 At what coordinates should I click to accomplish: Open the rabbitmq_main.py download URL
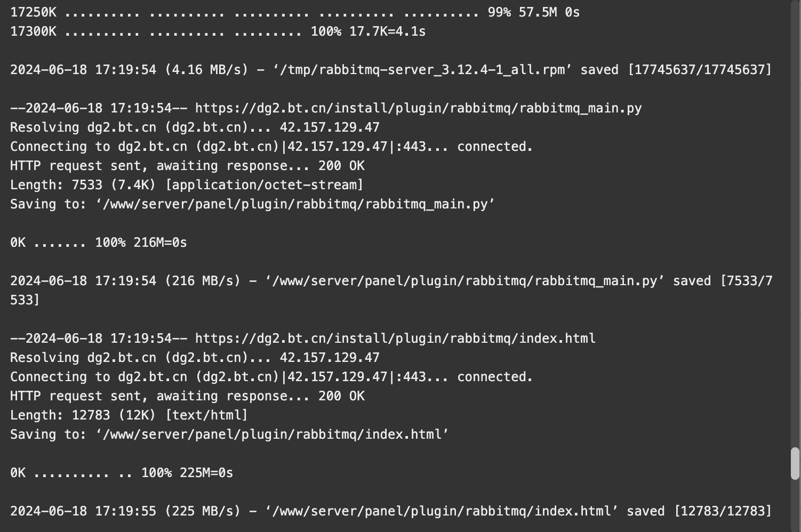[418, 108]
